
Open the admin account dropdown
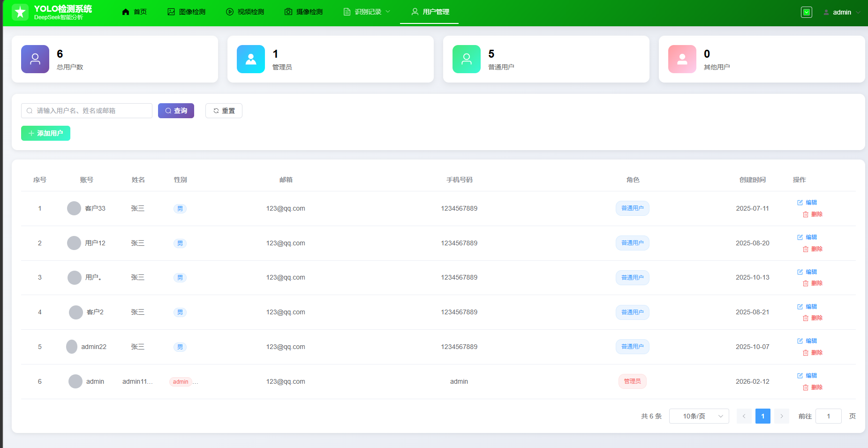(x=842, y=13)
